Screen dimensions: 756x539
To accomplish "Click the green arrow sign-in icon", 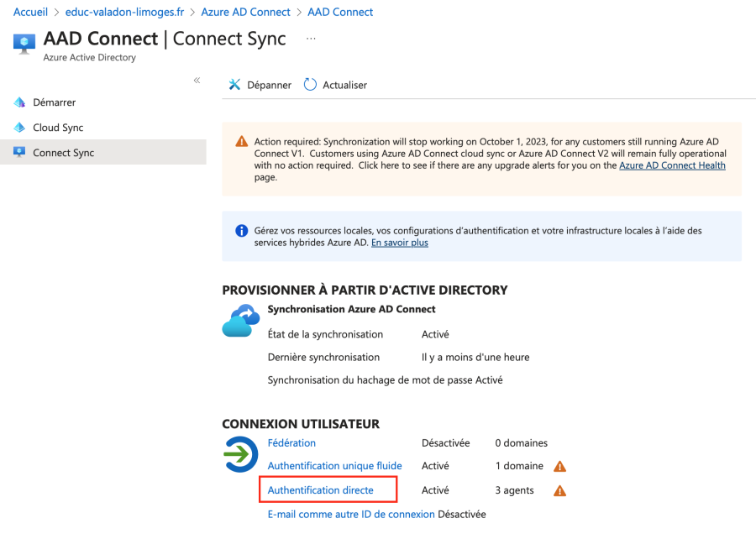I will pos(240,454).
